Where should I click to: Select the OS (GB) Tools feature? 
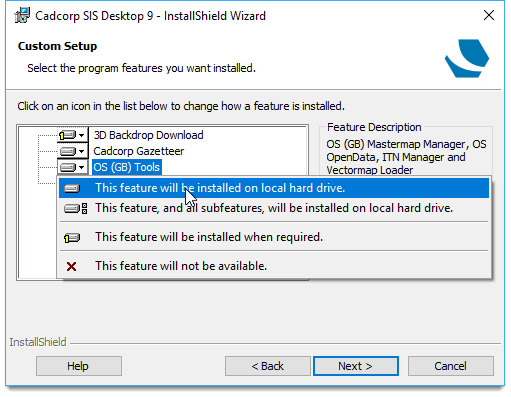pyautogui.click(x=127, y=167)
